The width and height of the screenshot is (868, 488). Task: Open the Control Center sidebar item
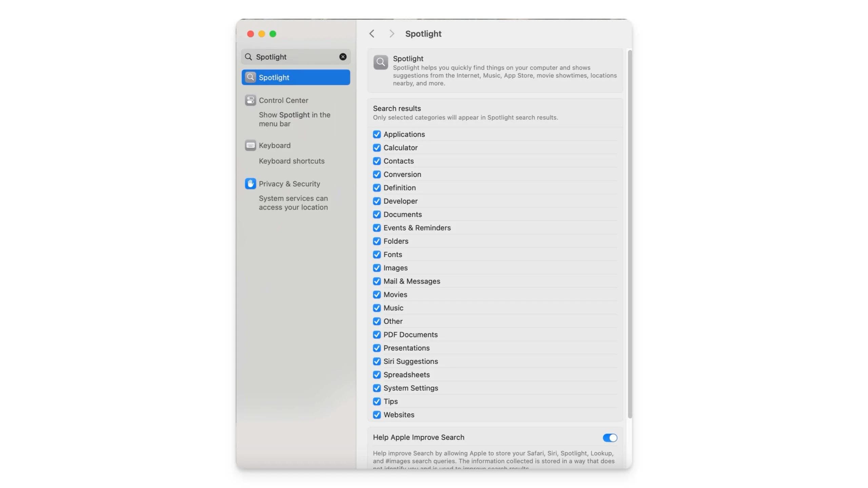point(283,100)
